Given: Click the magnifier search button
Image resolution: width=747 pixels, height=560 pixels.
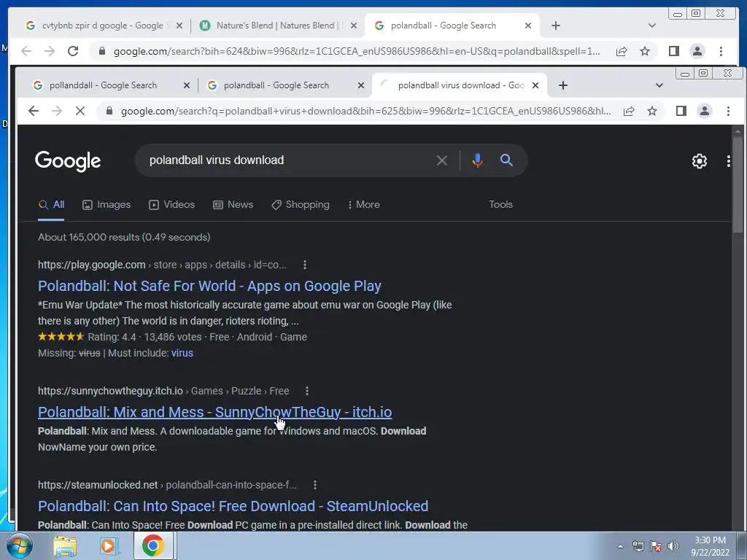Looking at the screenshot, I should (x=506, y=160).
